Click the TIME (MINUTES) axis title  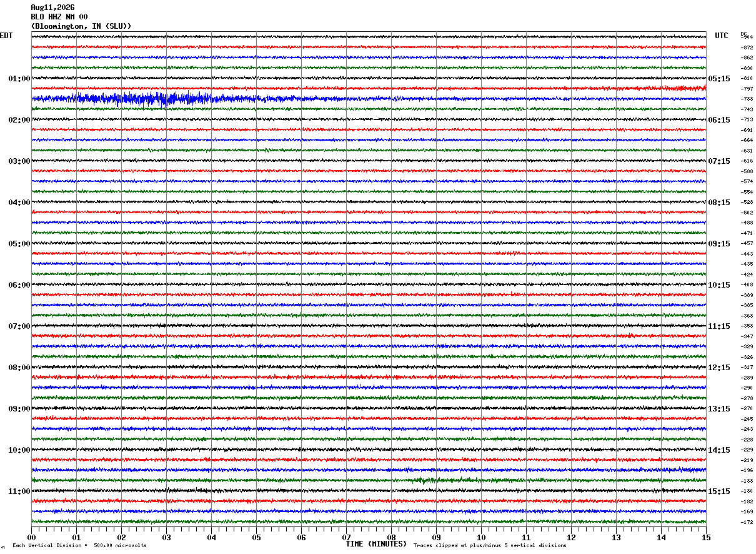point(376,544)
